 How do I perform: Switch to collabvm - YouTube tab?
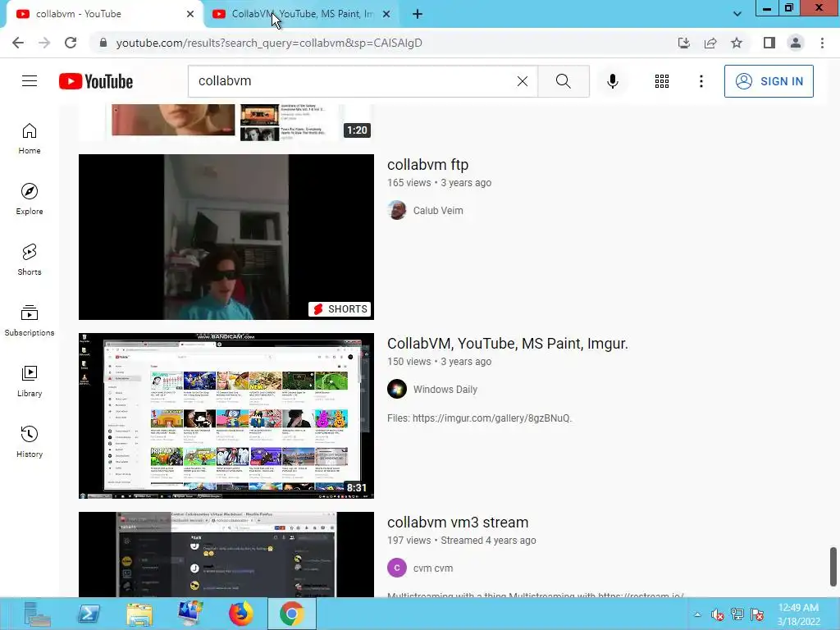(104, 14)
